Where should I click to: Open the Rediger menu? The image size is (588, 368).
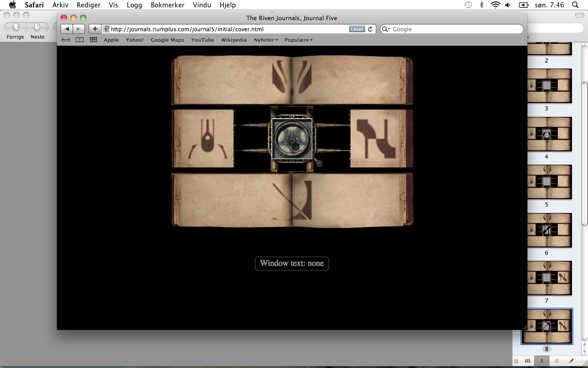tap(88, 5)
